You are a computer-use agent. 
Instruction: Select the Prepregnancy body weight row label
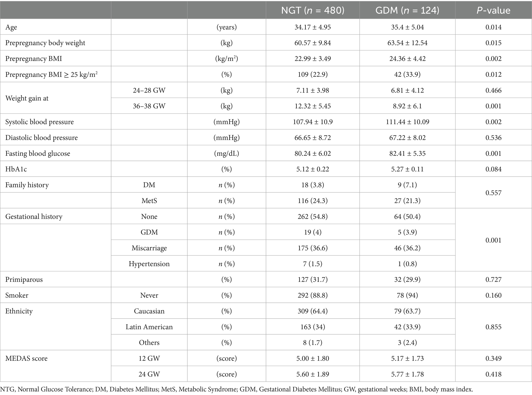tap(45, 43)
